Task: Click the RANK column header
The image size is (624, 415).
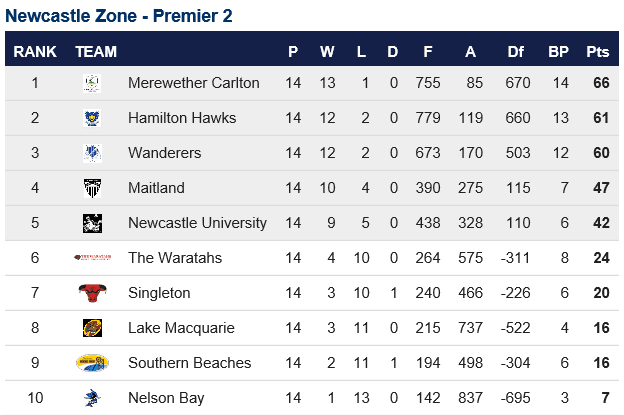Action: [35, 52]
